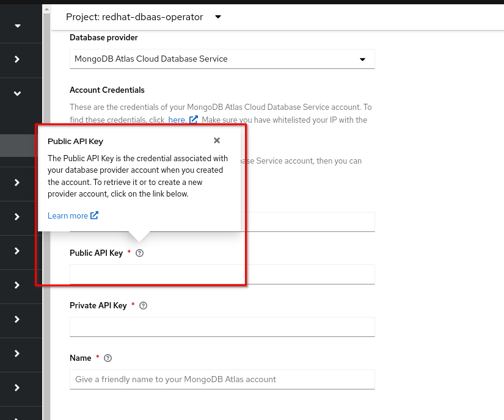
Task: Click the Private API Key help icon
Action: tap(143, 306)
